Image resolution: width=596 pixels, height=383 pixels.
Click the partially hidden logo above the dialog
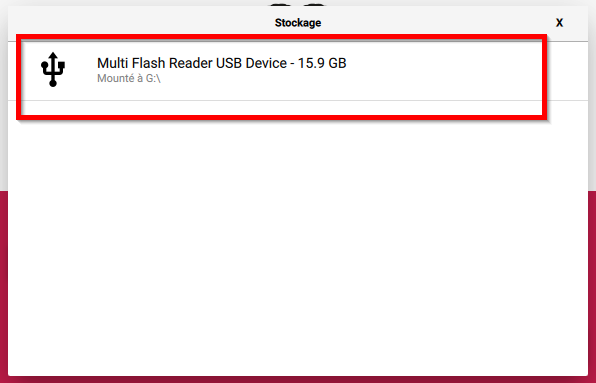298,4
